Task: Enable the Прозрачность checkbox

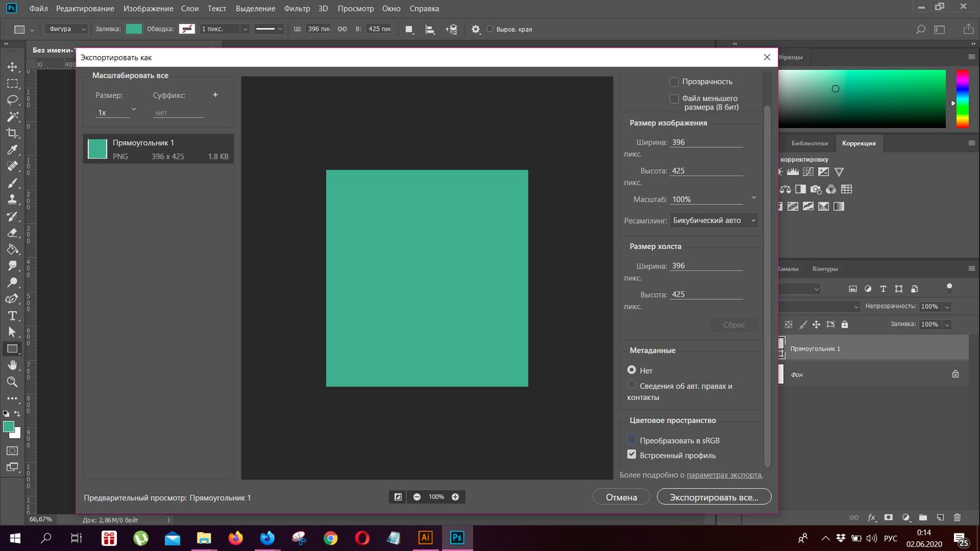Action: tap(674, 82)
